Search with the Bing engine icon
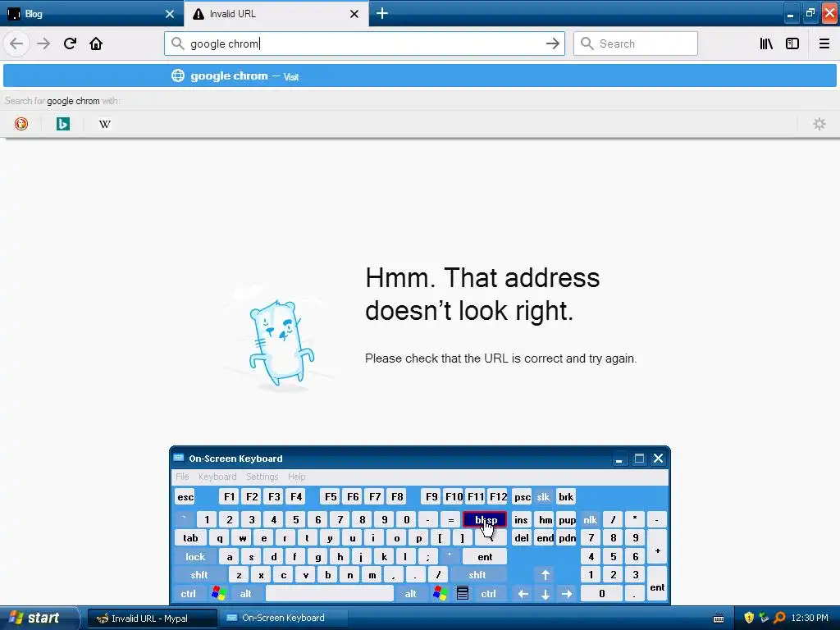 (63, 124)
